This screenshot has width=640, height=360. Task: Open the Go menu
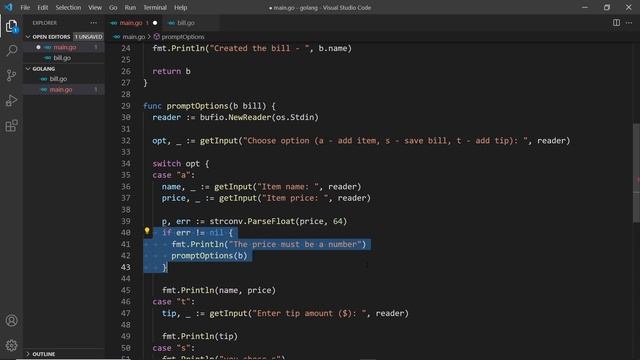(113, 7)
